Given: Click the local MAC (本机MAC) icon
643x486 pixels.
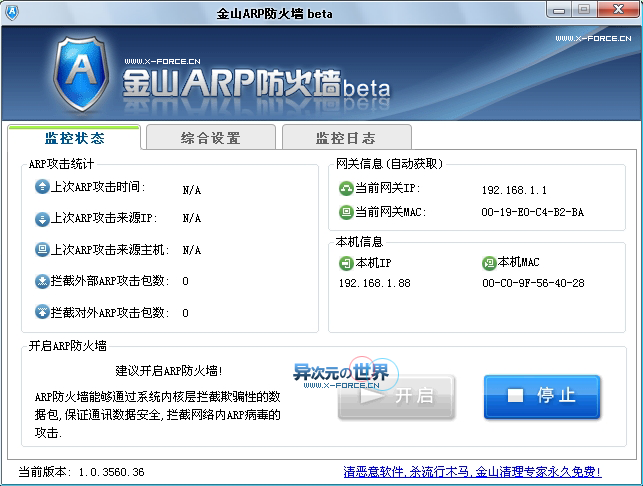Looking at the screenshot, I should click(x=489, y=263).
